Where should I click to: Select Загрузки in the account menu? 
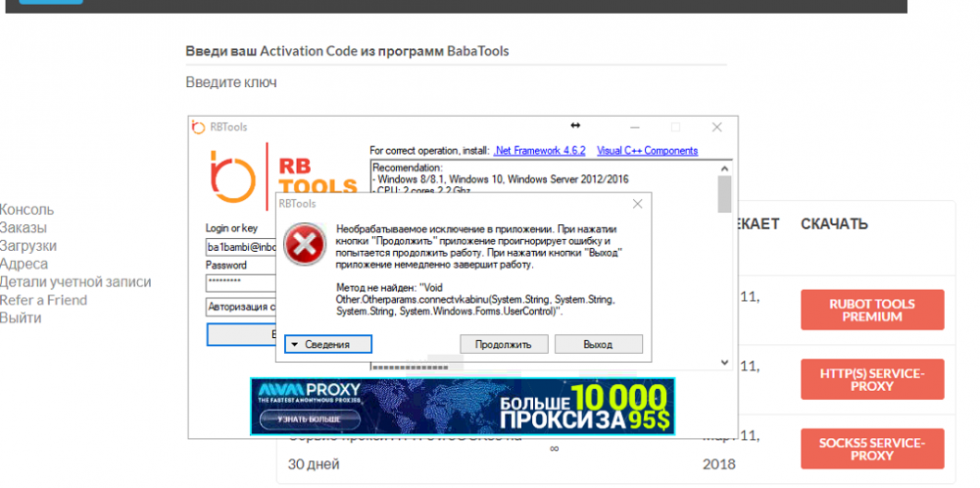tap(28, 246)
